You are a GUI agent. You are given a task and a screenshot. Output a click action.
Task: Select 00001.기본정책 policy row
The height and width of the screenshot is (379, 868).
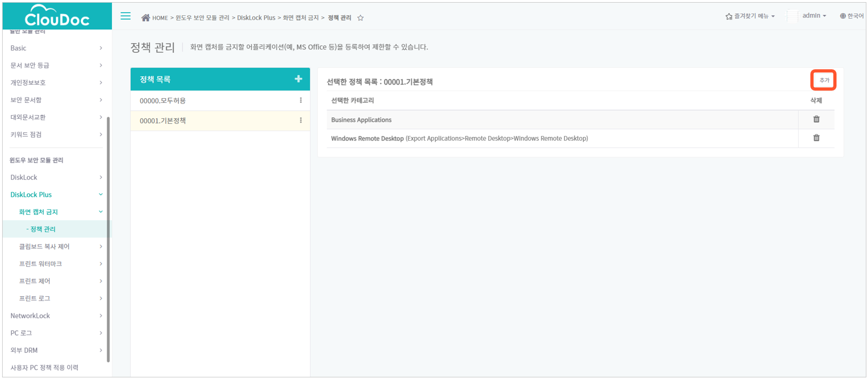[220, 121]
